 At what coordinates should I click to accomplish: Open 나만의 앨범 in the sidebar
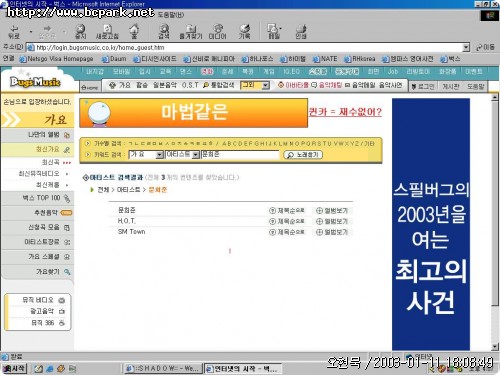coord(37,135)
